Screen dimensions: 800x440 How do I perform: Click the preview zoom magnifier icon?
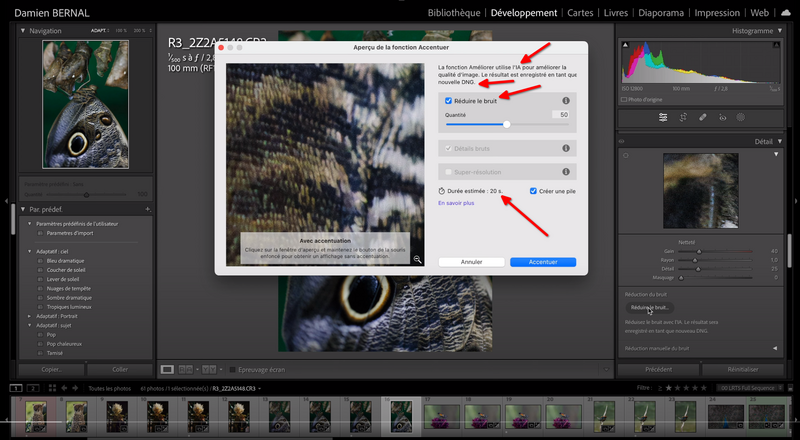click(417, 259)
